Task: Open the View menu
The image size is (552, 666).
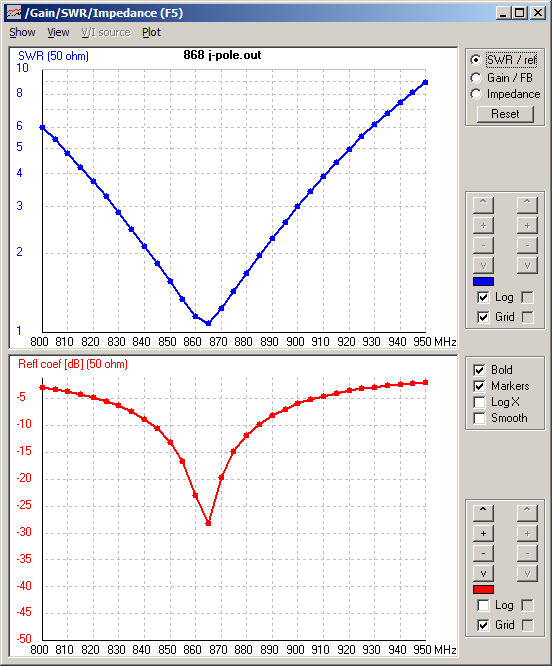Action: click(58, 32)
